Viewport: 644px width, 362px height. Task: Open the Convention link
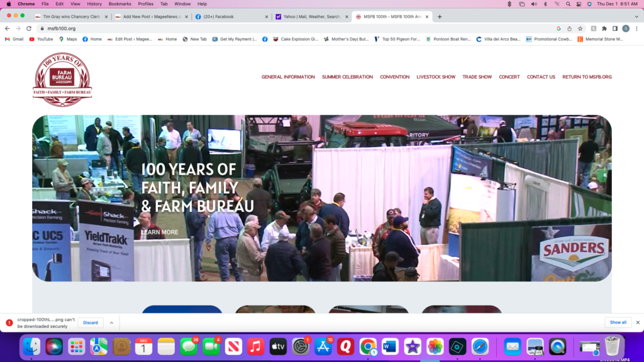click(x=395, y=77)
